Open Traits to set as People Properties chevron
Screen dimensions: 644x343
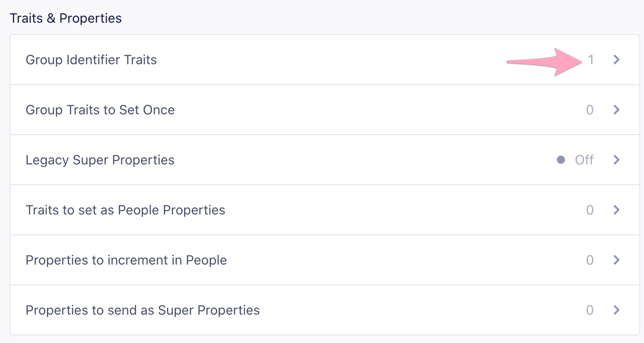616,210
